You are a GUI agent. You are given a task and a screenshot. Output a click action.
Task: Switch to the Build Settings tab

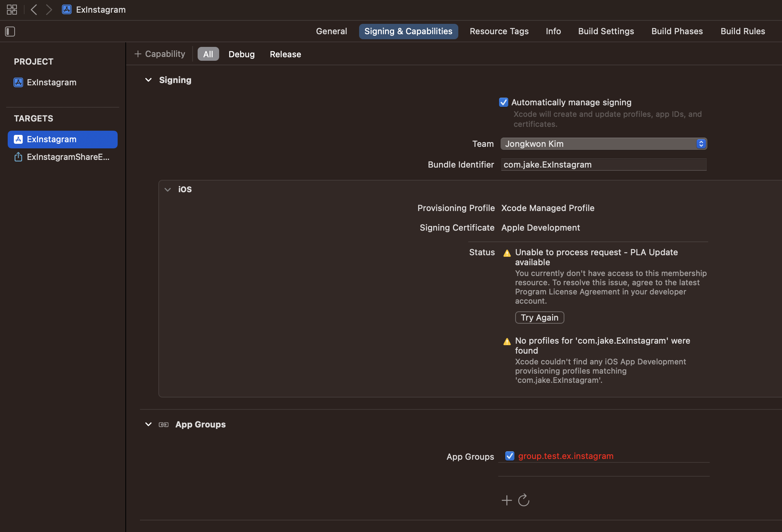click(606, 31)
